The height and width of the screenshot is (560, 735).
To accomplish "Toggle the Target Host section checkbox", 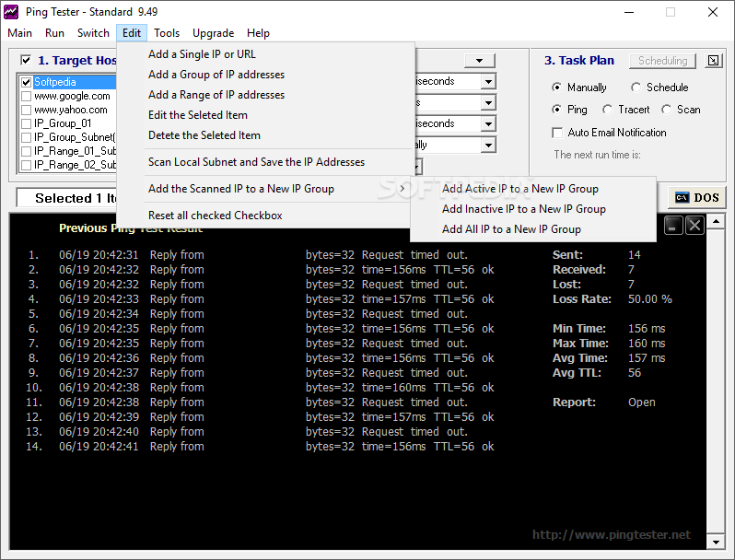I will pyautogui.click(x=26, y=60).
